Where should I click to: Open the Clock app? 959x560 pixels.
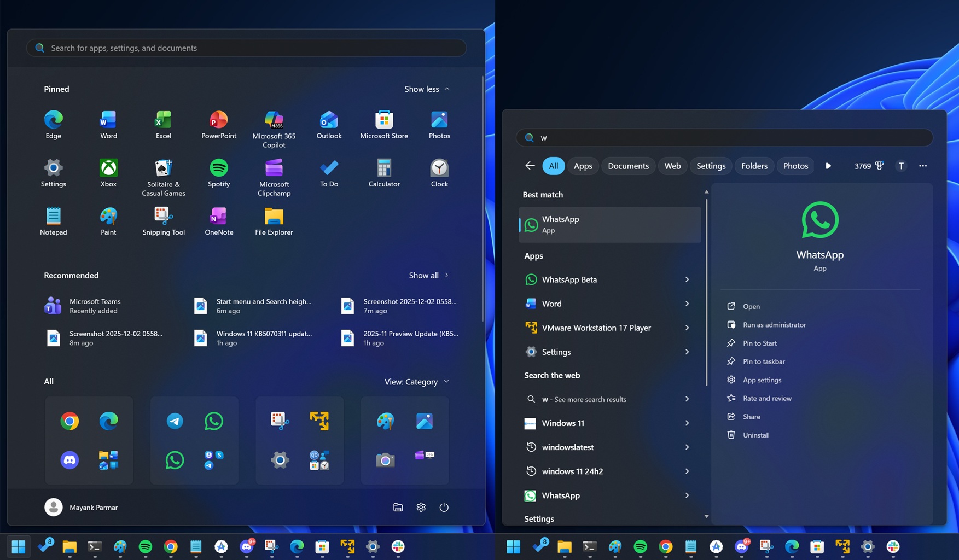click(x=439, y=174)
